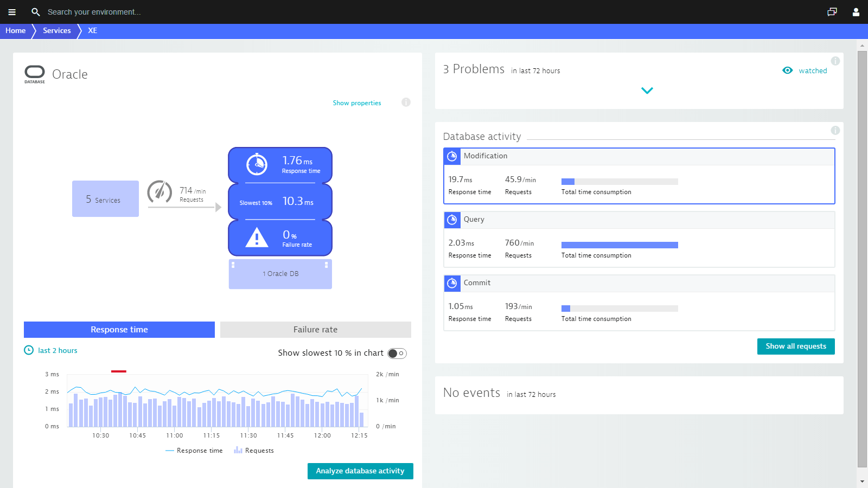
Task: Click the requests speedometer gauge icon
Action: [159, 192]
